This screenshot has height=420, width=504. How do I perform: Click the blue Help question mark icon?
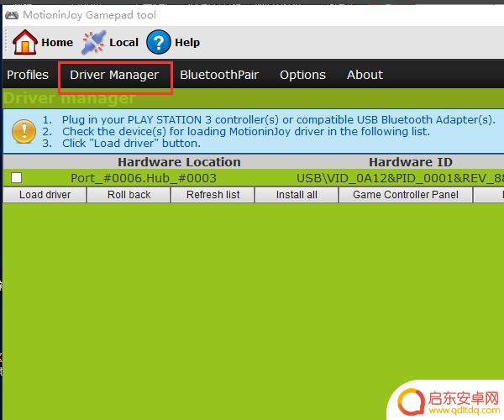click(159, 42)
